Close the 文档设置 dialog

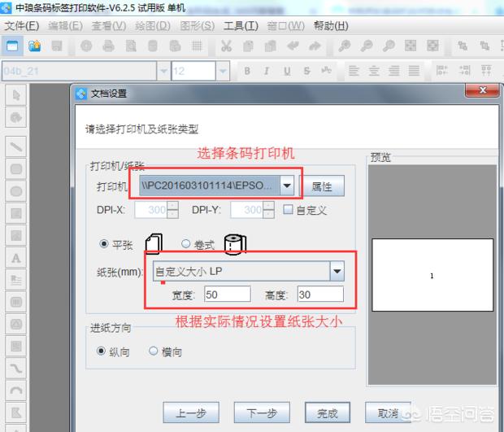[482, 90]
